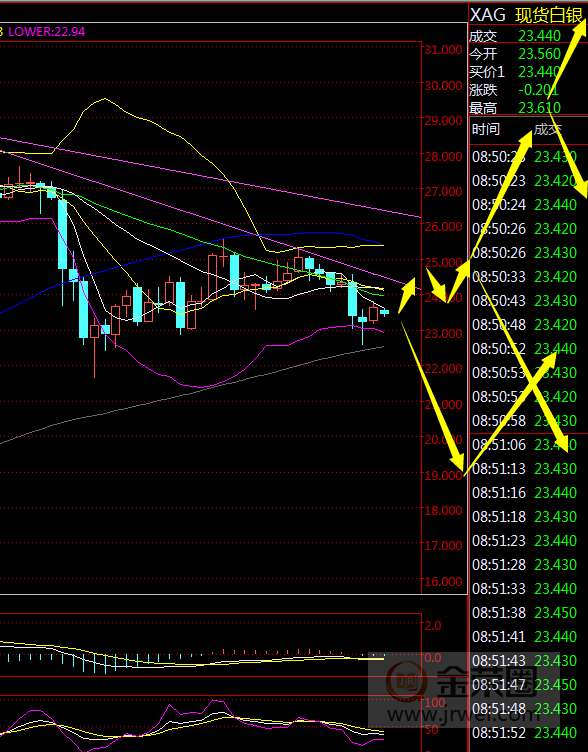588x752 pixels.
Task: Click the 30.000 price axis label
Action: point(444,85)
